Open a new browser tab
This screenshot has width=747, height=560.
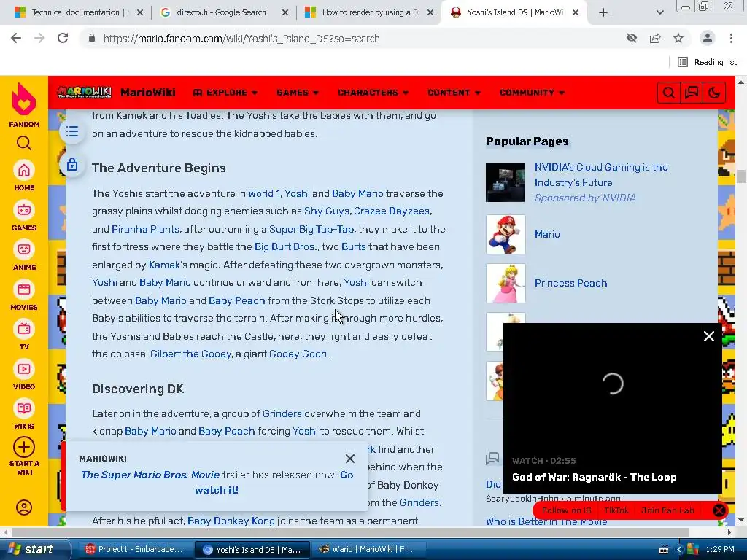point(603,12)
